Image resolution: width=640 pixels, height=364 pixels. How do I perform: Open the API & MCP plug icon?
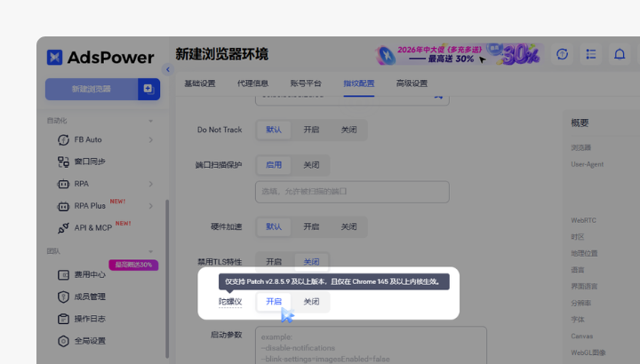tap(63, 228)
